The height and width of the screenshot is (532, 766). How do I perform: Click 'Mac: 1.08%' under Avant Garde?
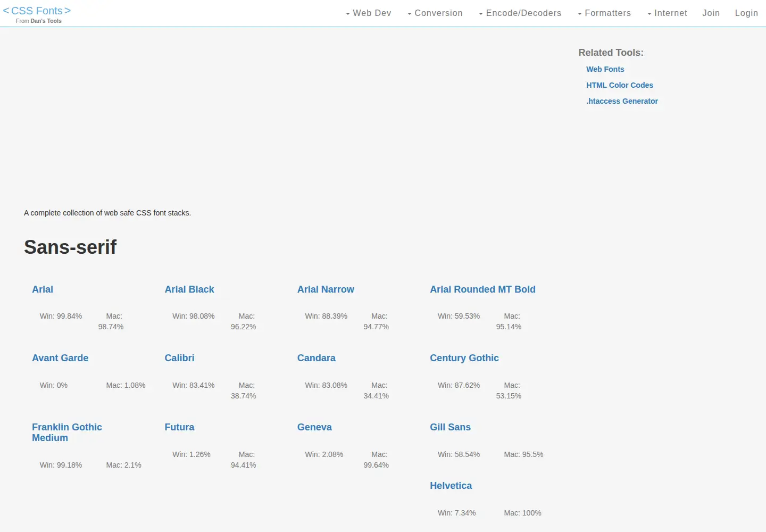click(x=126, y=385)
